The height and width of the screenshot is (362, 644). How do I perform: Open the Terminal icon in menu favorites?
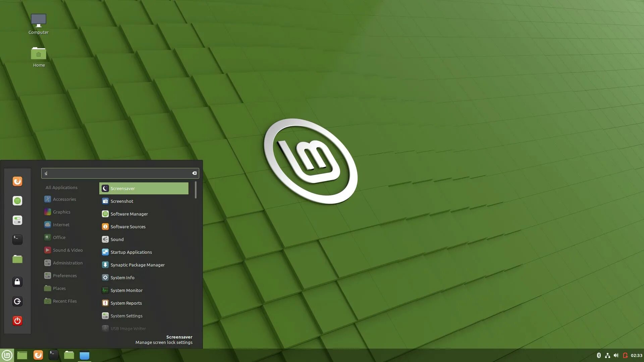[x=17, y=239]
